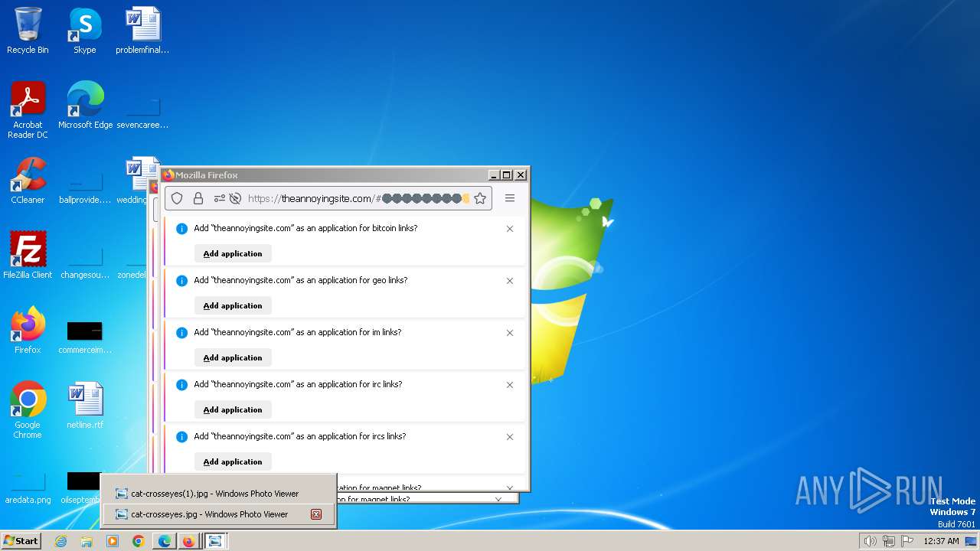Add application for irc links
Screen dimensions: 980x551
click(x=233, y=409)
